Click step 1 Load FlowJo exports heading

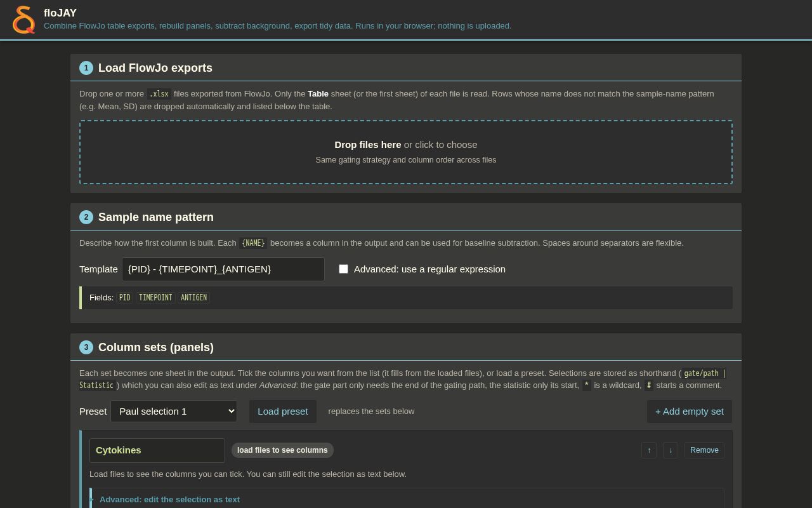click(x=155, y=68)
